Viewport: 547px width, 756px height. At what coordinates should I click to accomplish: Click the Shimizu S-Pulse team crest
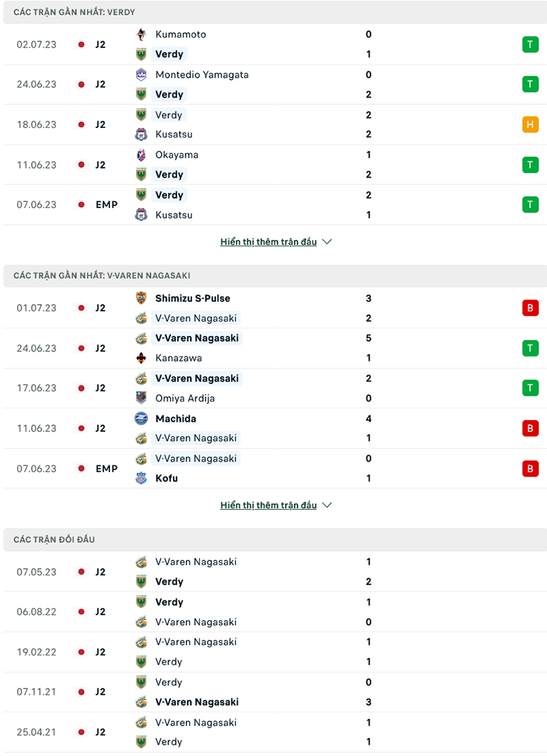point(141,298)
